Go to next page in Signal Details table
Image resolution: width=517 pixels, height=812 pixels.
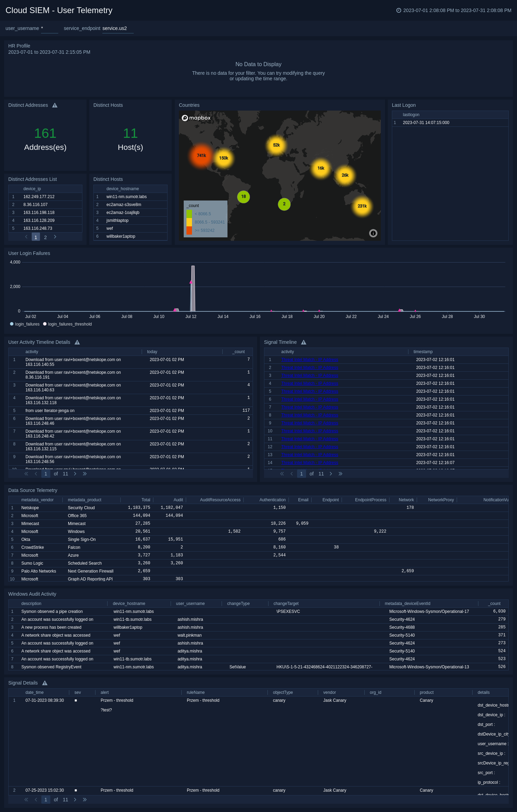75,800
